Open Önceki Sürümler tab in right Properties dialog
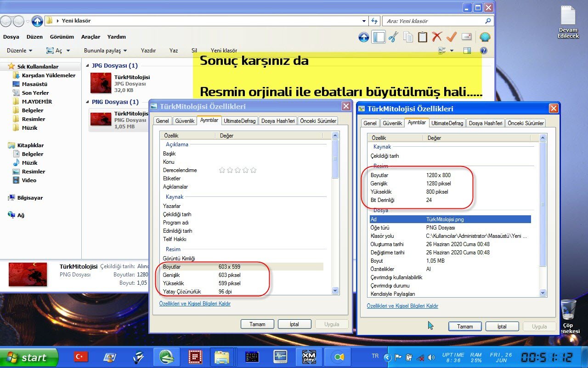This screenshot has height=368, width=588. 526,123
